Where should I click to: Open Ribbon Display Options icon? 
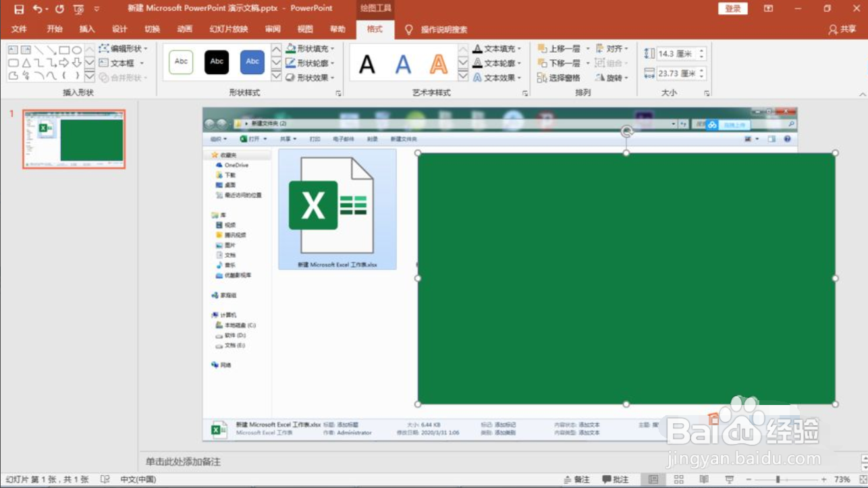[x=768, y=9]
